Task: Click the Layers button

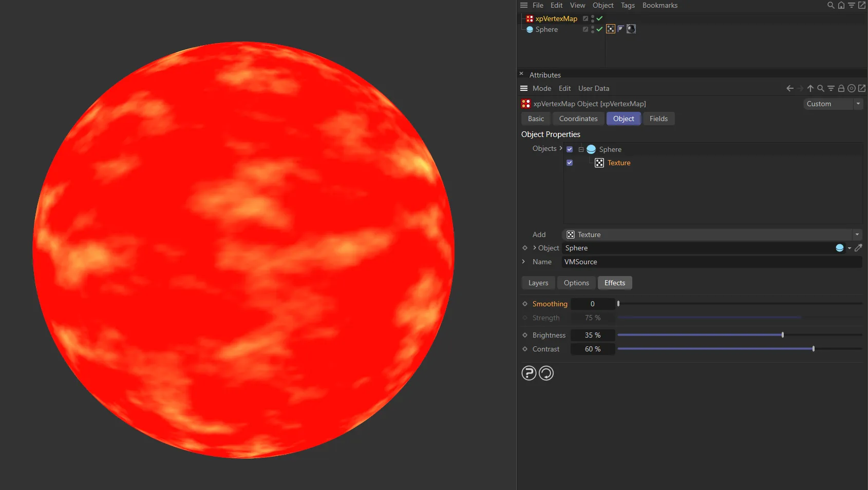Action: click(x=538, y=283)
